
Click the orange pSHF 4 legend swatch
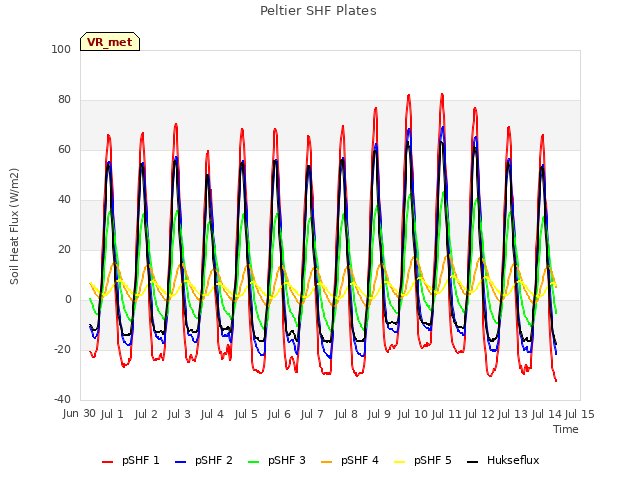pos(327,462)
